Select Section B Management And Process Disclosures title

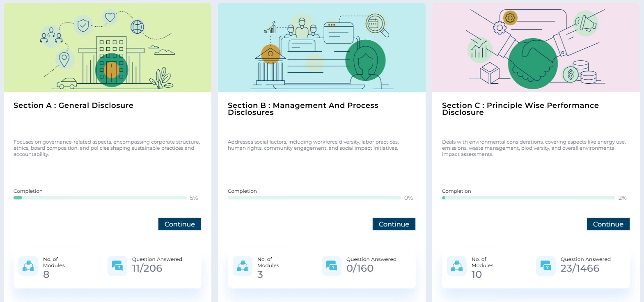(x=303, y=109)
